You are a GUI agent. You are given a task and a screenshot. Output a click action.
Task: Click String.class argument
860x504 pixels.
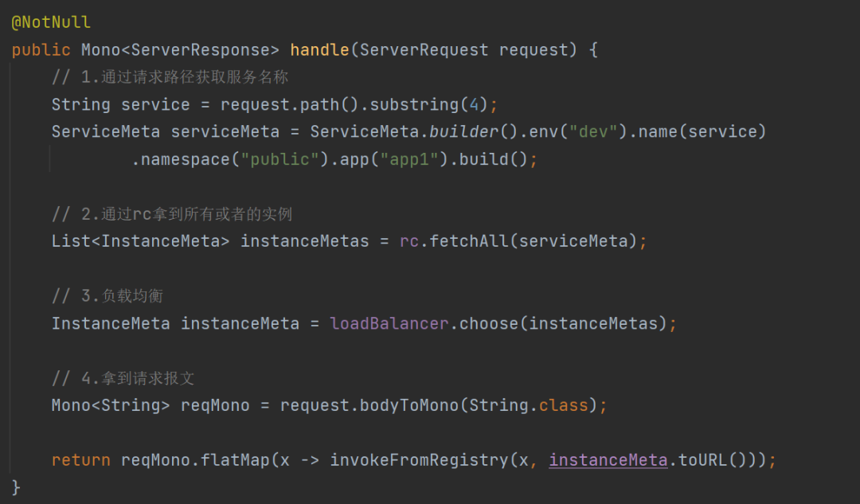pos(529,405)
